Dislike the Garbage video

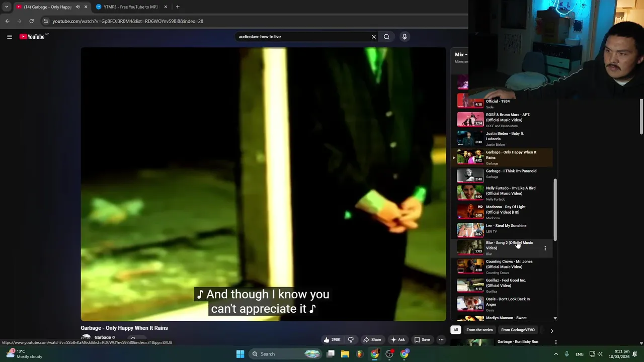pos(351,340)
